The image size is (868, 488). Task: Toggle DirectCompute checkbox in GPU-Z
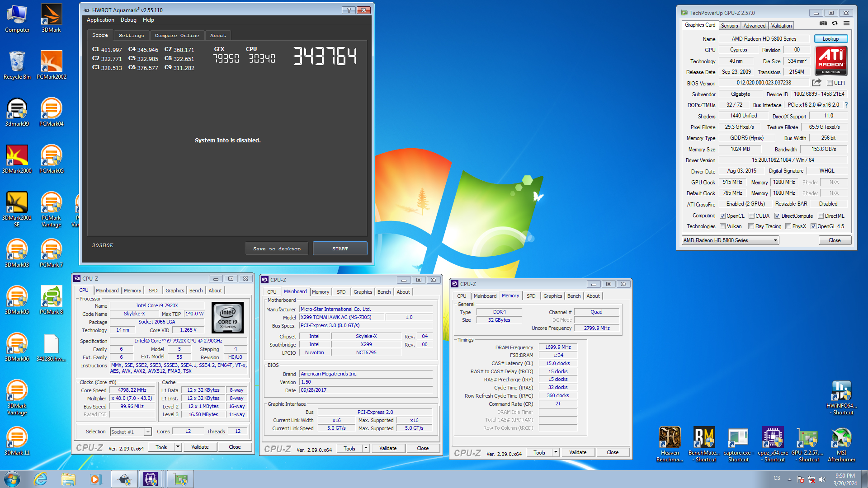coord(777,216)
